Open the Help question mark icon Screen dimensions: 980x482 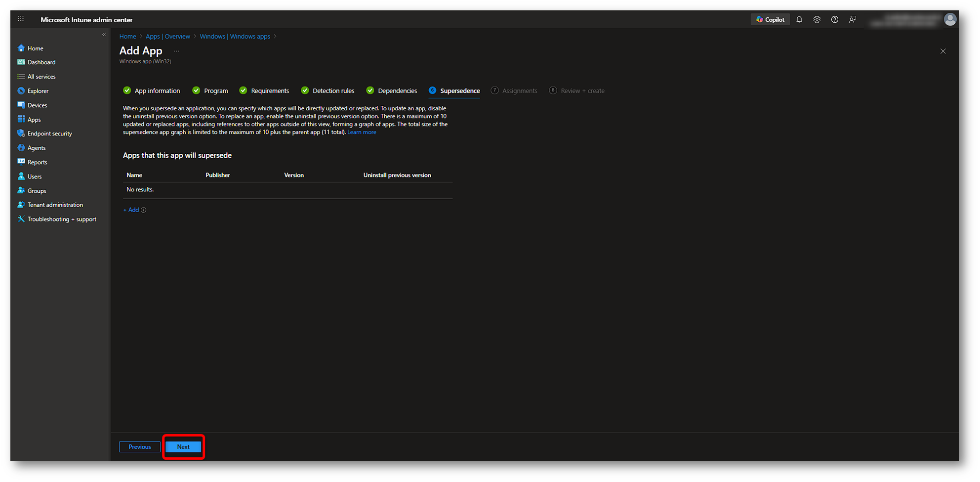tap(835, 20)
